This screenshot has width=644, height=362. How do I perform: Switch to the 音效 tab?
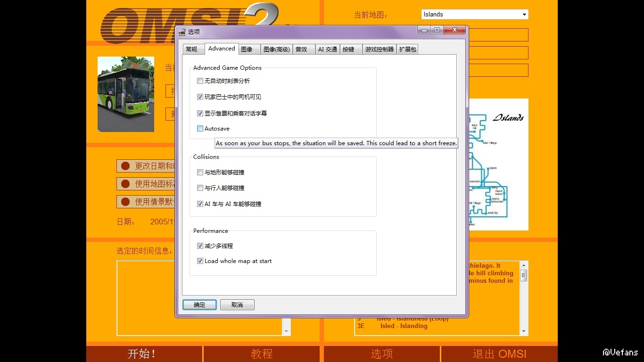pos(304,49)
